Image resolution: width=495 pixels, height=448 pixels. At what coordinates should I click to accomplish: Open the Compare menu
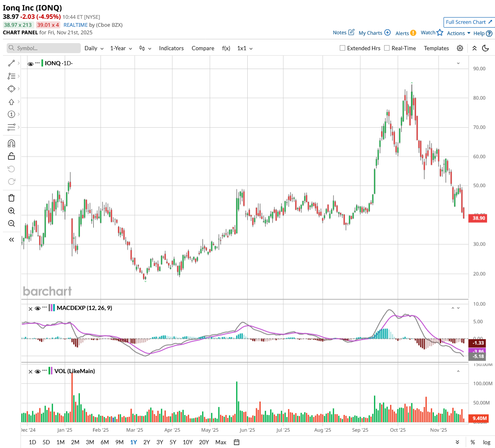pos(203,48)
